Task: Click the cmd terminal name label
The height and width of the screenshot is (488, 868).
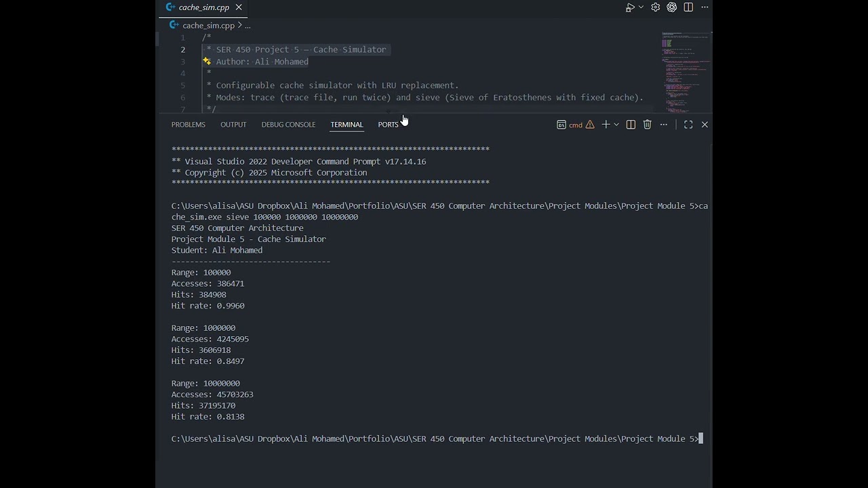Action: (x=575, y=125)
